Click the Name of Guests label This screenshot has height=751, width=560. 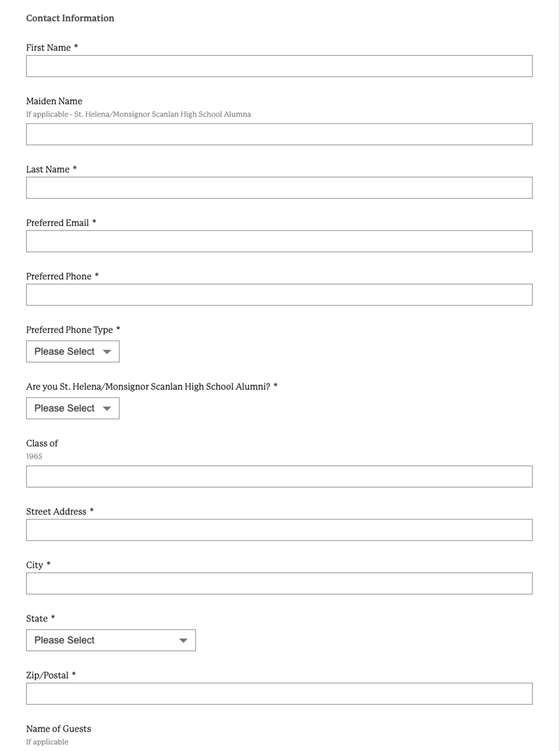58,728
